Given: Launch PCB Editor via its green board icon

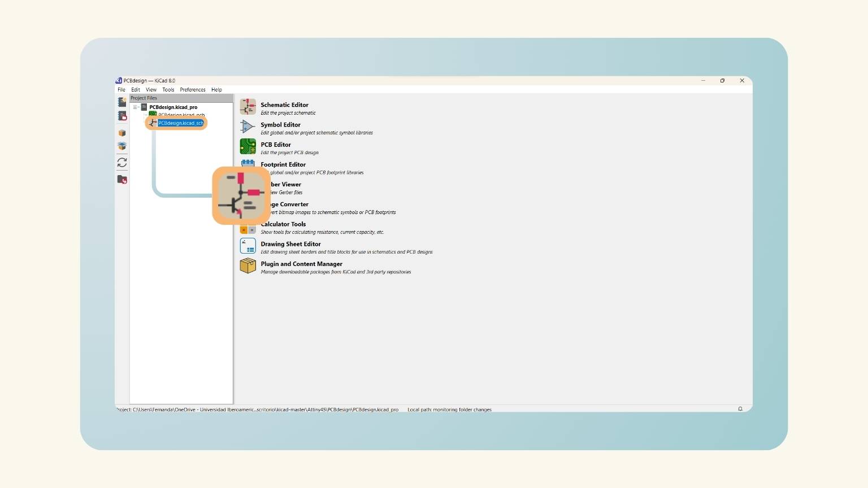Looking at the screenshot, I should (x=248, y=146).
